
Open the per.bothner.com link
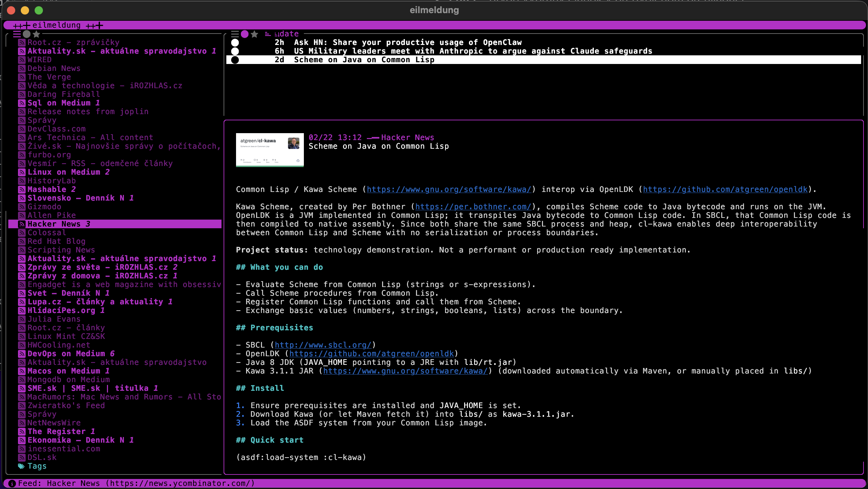coord(473,207)
